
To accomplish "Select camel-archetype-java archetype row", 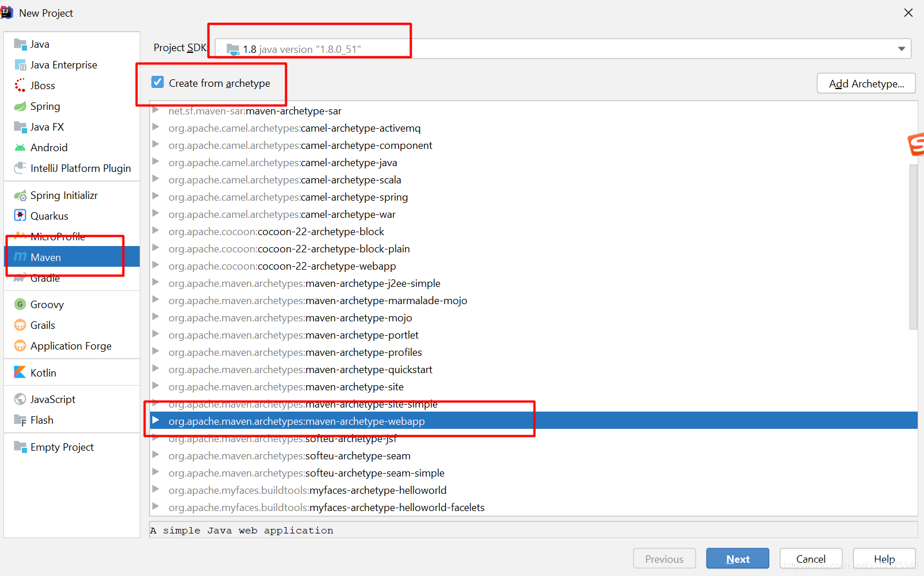I will click(533, 162).
